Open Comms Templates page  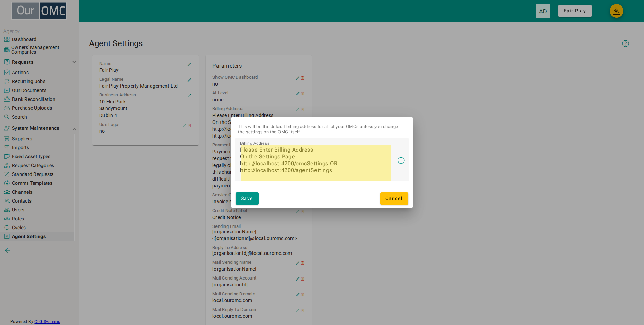pos(32,183)
